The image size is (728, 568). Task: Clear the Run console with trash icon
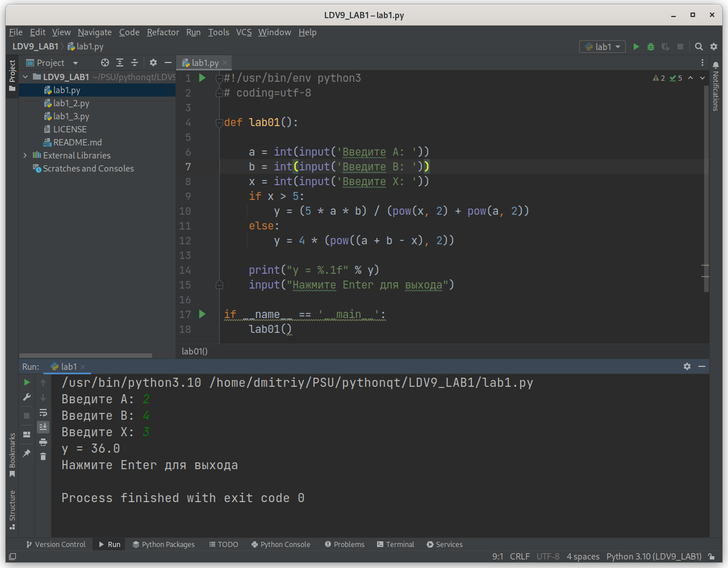43,456
